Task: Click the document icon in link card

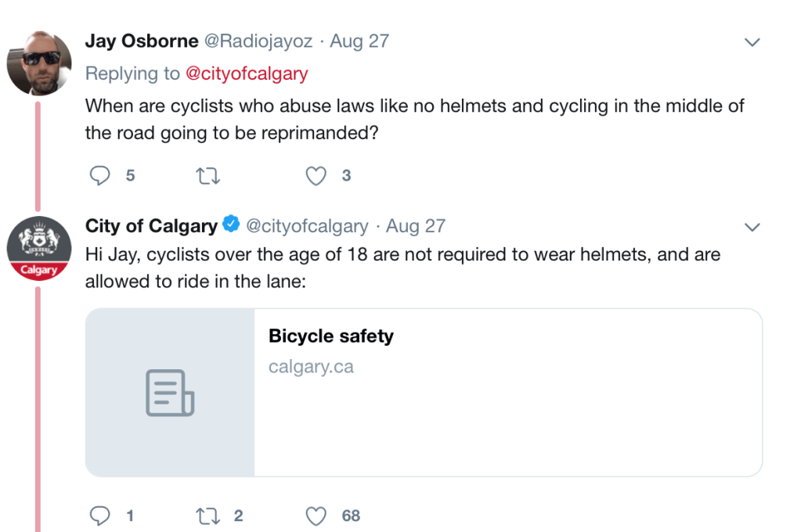Action: click(170, 393)
